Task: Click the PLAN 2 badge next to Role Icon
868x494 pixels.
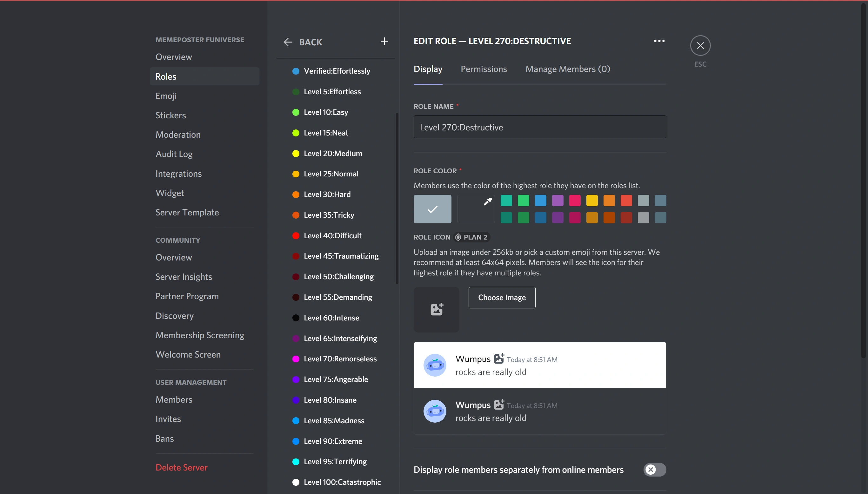Action: (x=471, y=237)
